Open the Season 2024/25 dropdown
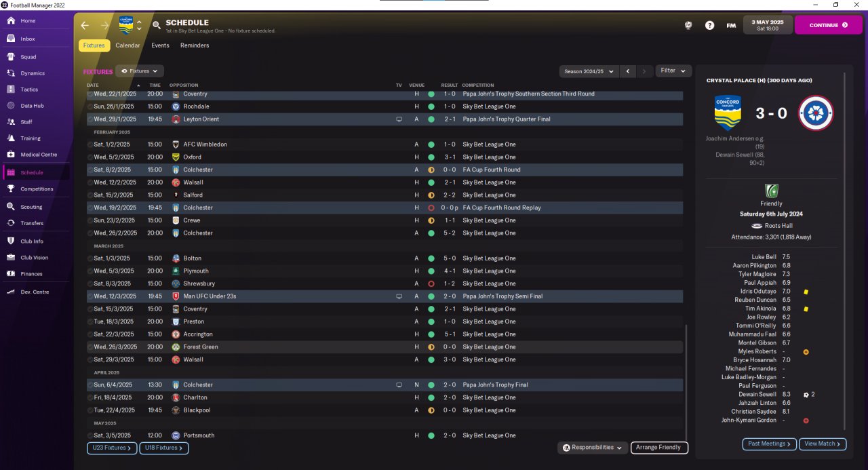 click(589, 71)
